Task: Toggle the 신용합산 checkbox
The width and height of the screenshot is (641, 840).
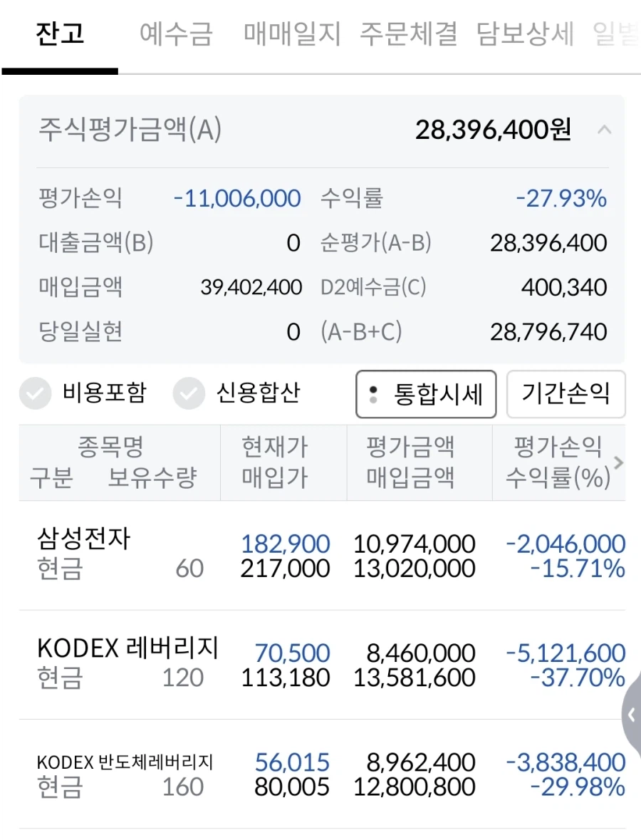Action: click(189, 393)
